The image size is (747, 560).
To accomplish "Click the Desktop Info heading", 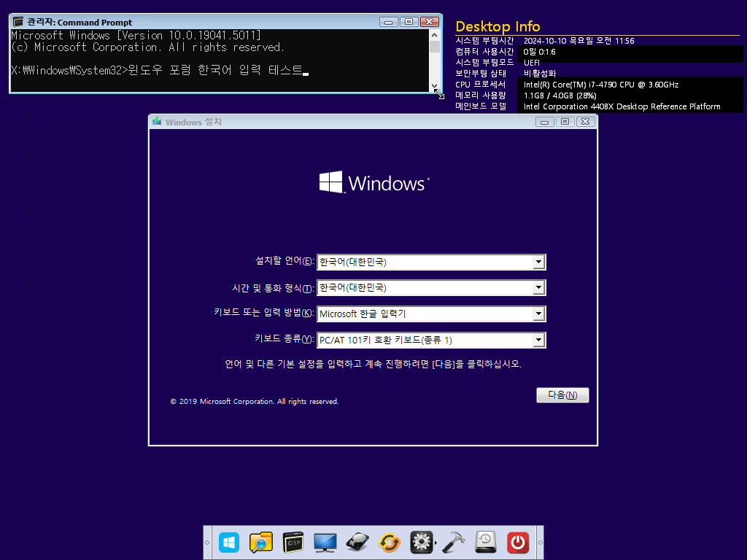I will pyautogui.click(x=498, y=27).
